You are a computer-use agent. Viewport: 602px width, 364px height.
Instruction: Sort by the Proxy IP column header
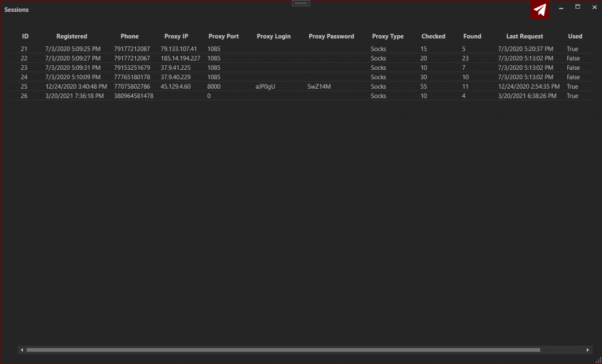coord(176,36)
